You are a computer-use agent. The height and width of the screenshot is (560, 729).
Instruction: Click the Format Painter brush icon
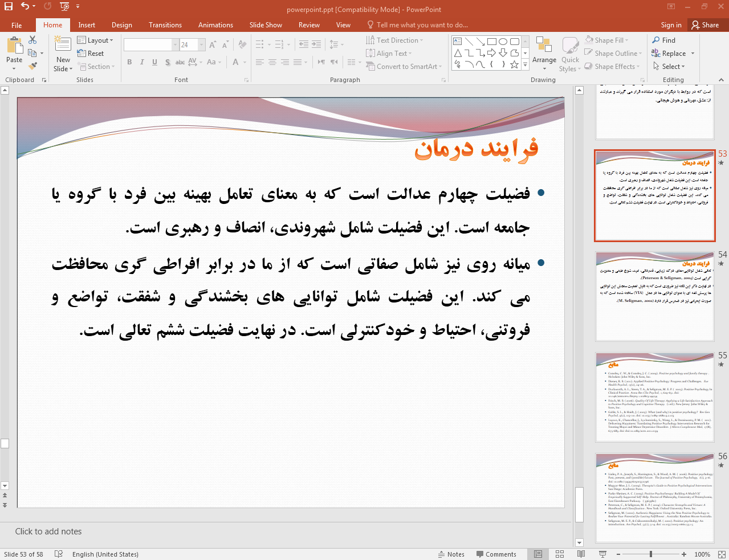tap(32, 66)
